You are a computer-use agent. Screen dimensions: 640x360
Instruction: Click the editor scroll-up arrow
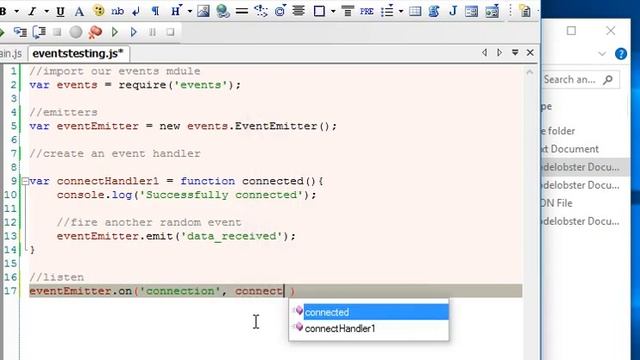[530, 72]
